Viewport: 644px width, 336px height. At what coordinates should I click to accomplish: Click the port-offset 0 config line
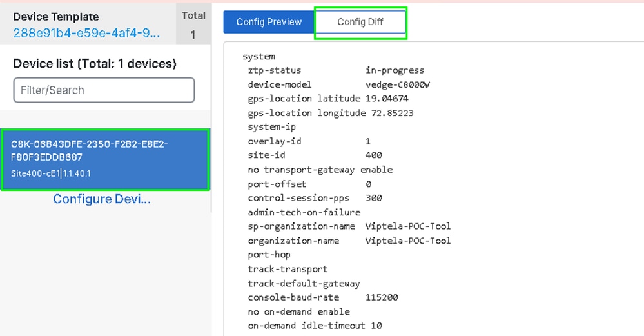pyautogui.click(x=309, y=184)
